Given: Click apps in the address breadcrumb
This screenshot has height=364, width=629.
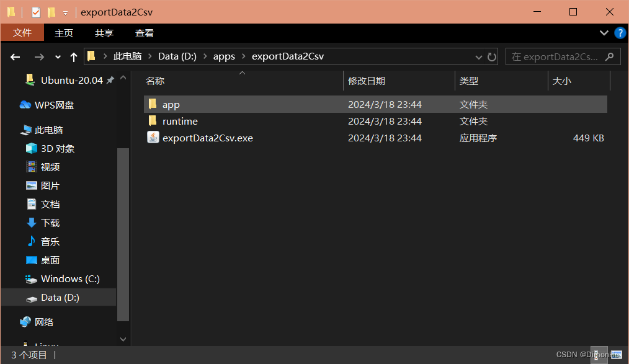Looking at the screenshot, I should [x=224, y=56].
